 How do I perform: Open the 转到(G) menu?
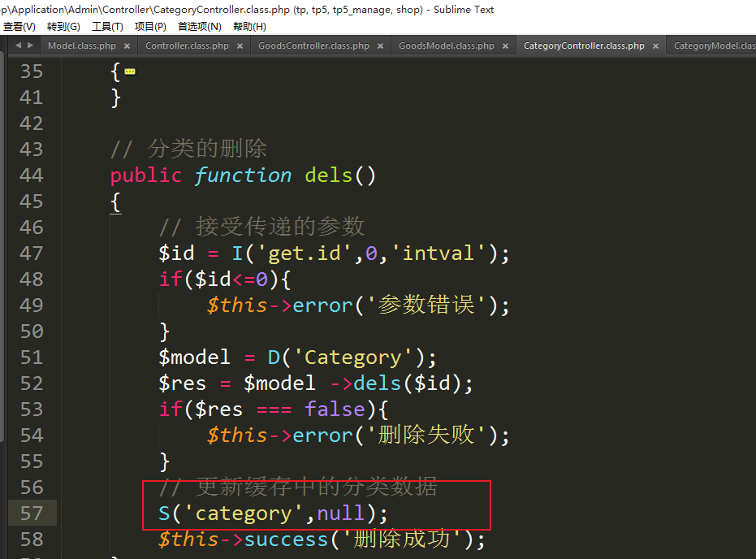tap(63, 27)
